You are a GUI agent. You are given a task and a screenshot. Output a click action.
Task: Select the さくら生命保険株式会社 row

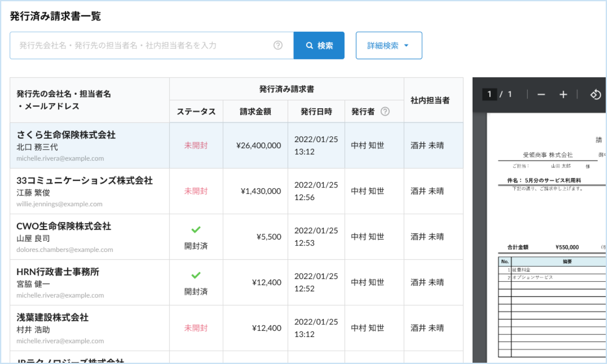point(236,146)
